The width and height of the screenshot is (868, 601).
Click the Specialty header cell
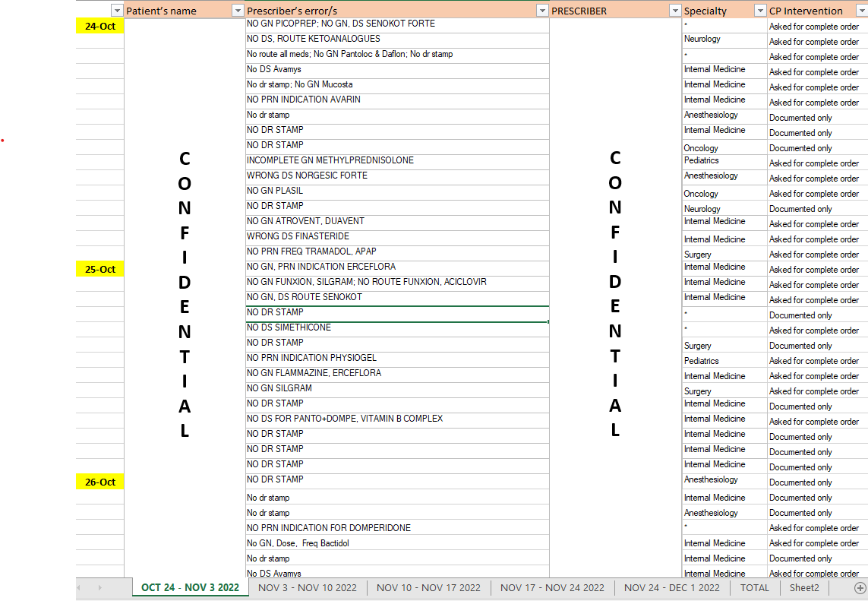point(724,11)
